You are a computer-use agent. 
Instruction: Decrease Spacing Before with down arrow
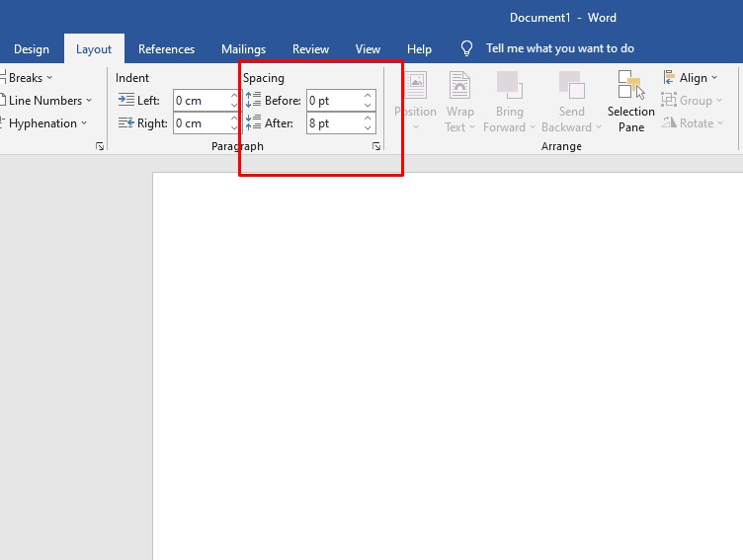coord(368,105)
